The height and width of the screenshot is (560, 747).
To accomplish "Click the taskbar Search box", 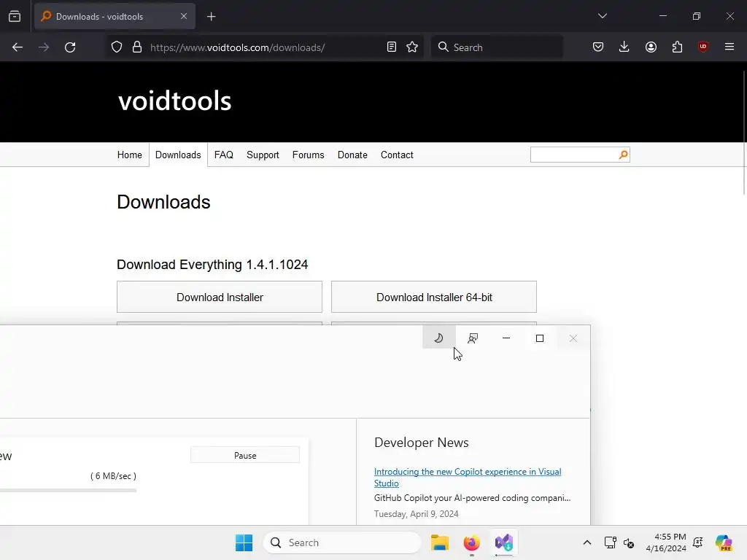I will (x=342, y=542).
